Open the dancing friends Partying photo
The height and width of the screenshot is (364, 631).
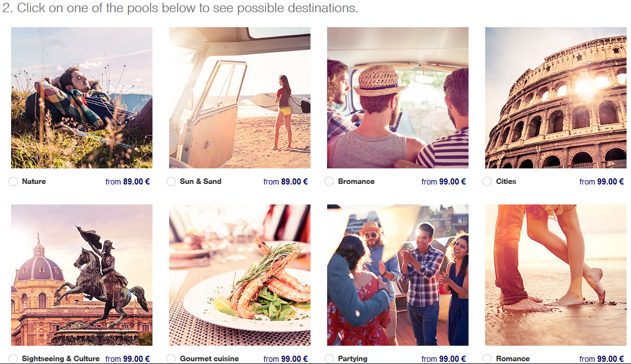click(398, 275)
